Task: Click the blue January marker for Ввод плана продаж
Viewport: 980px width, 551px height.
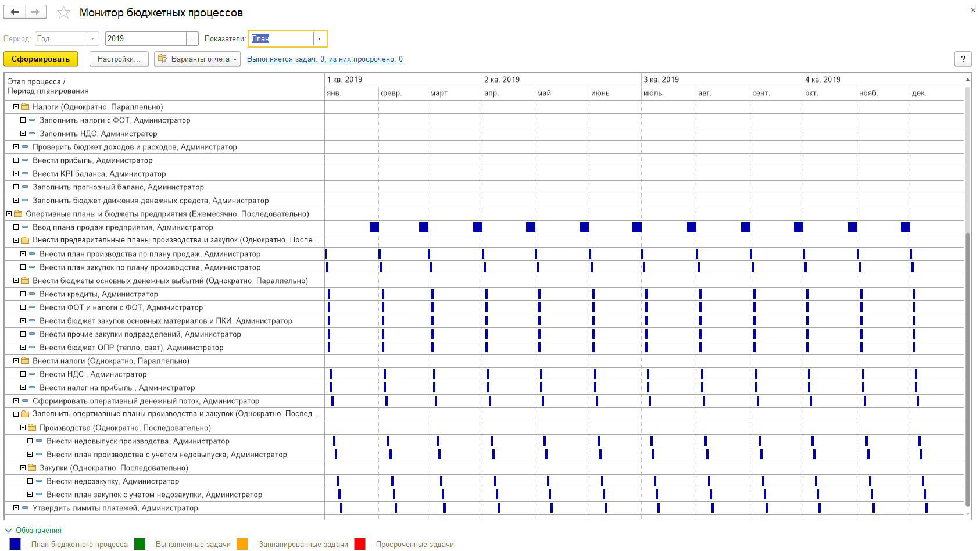Action: point(374,227)
